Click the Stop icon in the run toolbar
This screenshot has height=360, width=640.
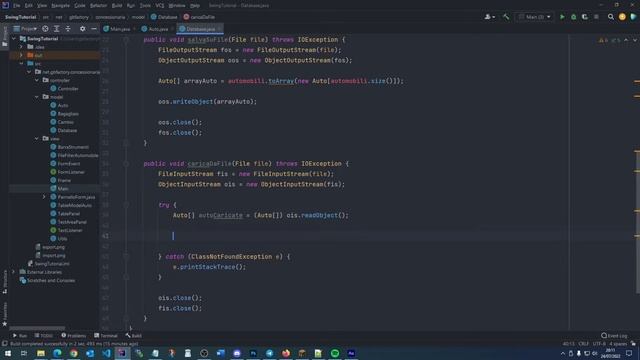click(596, 17)
